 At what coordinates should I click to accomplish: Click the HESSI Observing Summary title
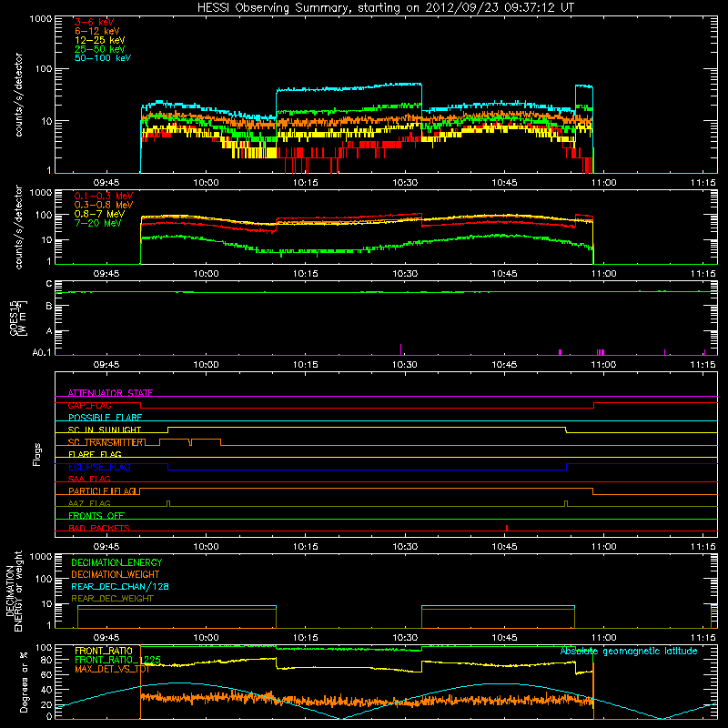386,7
